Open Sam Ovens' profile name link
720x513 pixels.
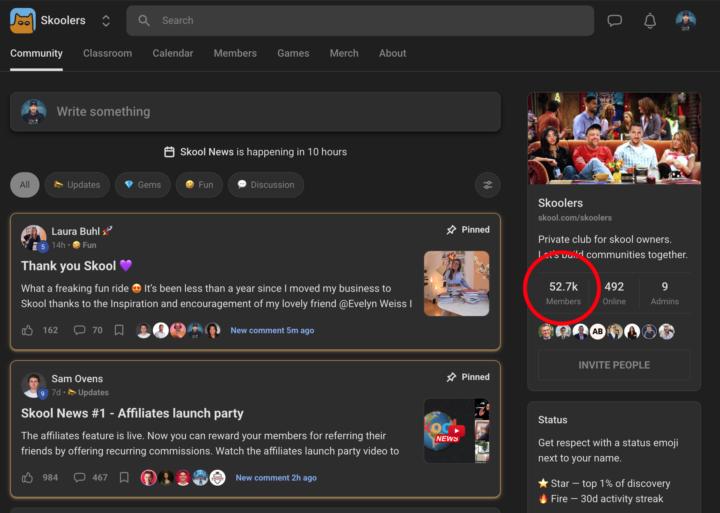[77, 378]
